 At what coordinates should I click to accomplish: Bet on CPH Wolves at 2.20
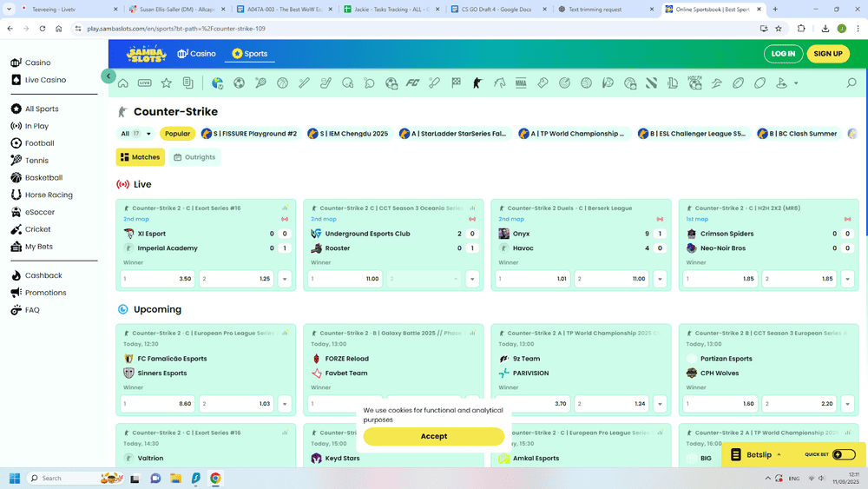tap(799, 404)
